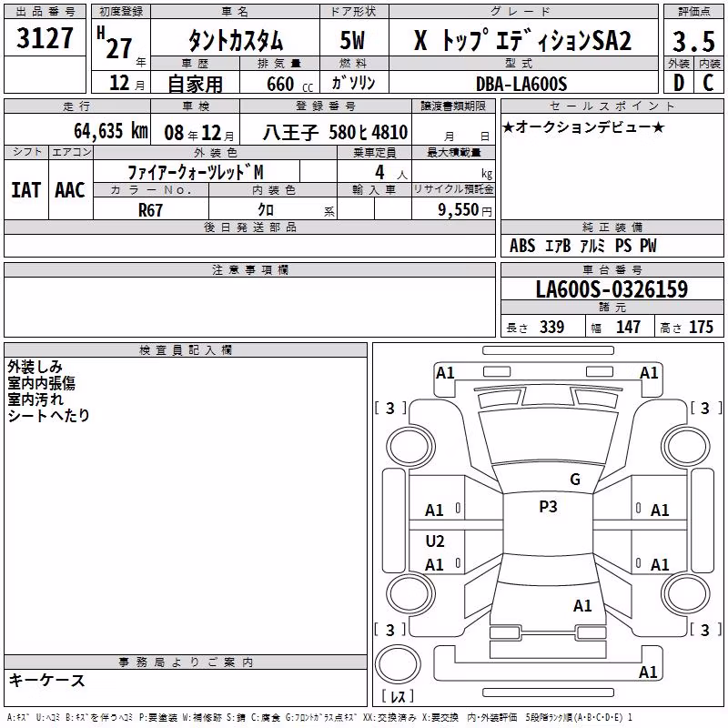
Task: Select color number R67
Action: (150, 210)
